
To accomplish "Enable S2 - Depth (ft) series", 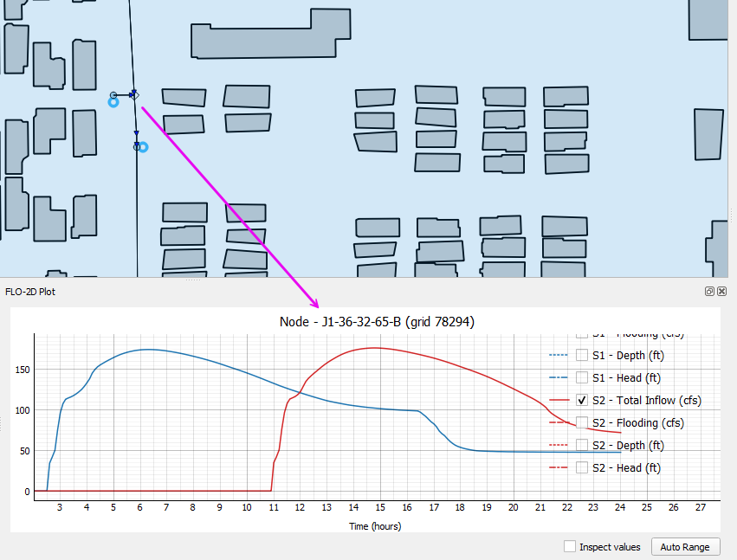I will click(583, 445).
